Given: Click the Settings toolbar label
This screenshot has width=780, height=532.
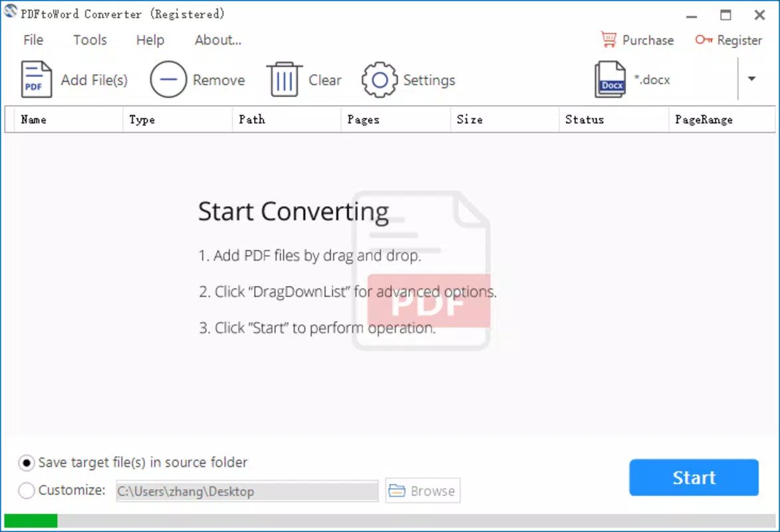Looking at the screenshot, I should point(430,80).
